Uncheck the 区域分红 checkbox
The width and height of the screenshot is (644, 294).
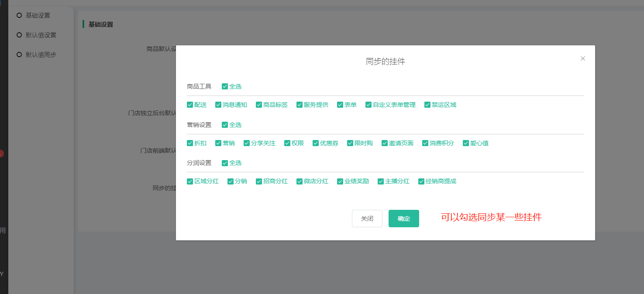tap(190, 181)
